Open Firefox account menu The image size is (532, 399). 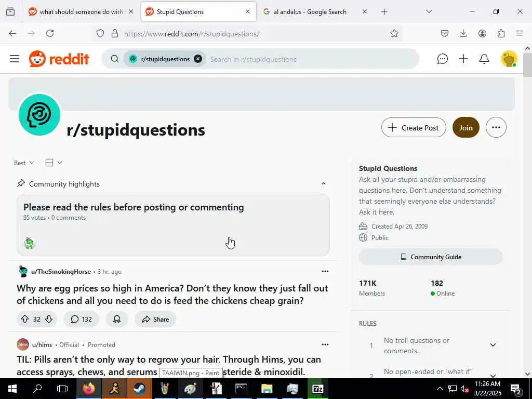click(x=482, y=33)
